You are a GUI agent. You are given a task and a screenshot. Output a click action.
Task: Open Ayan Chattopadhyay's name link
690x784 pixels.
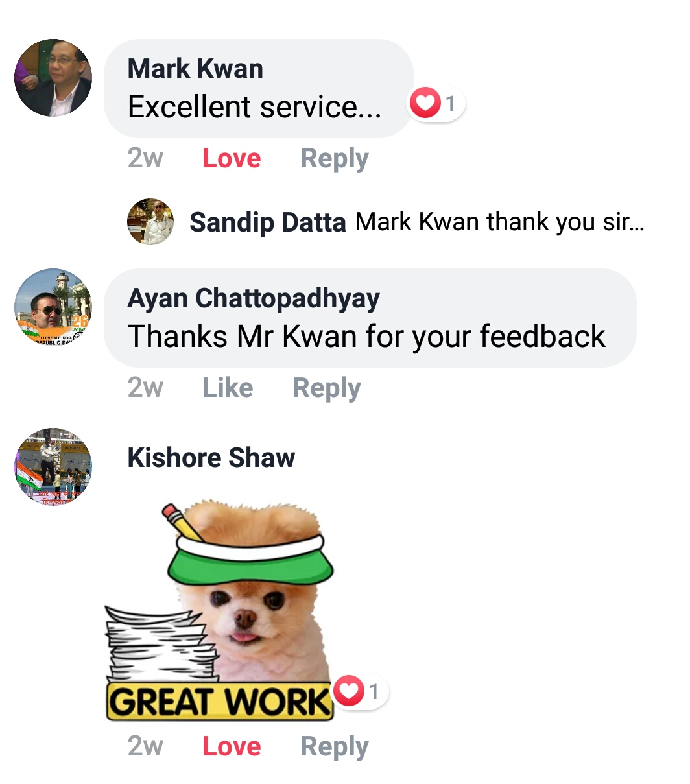tap(254, 298)
